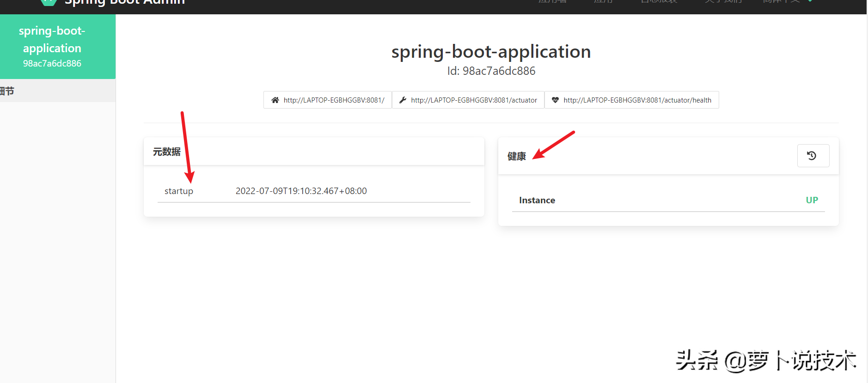Click the 元数据 panel header
This screenshot has height=383, width=868.
[x=314, y=152]
